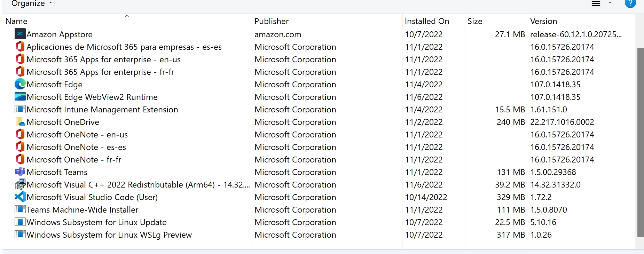The height and width of the screenshot is (254, 644).
Task: Click the Amazon Appstore icon
Action: click(20, 34)
